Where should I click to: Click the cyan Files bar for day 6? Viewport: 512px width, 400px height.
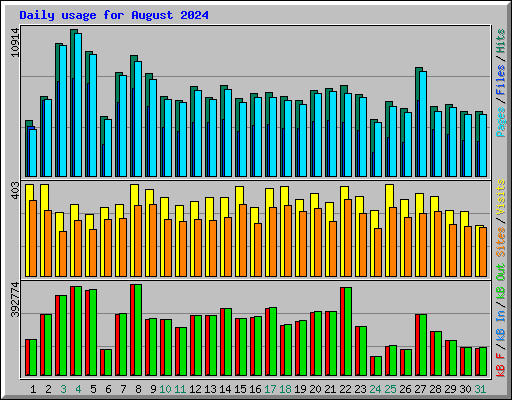pyautogui.click(x=108, y=148)
